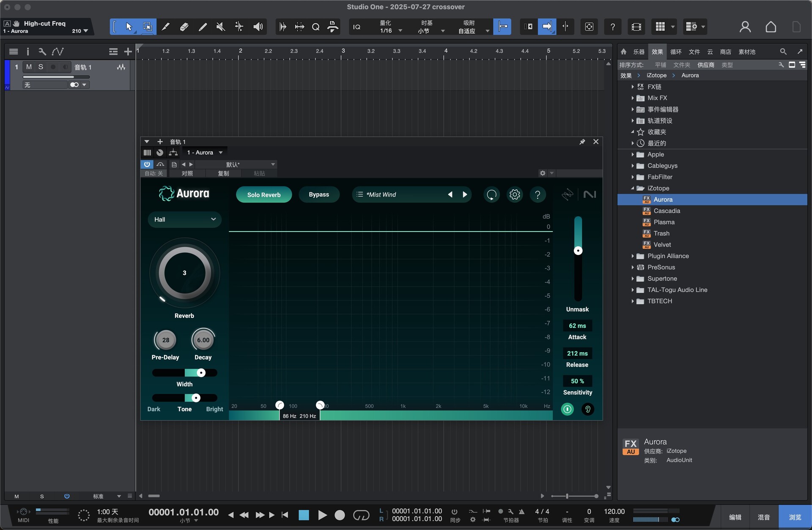Click 复制 copy button

223,173
